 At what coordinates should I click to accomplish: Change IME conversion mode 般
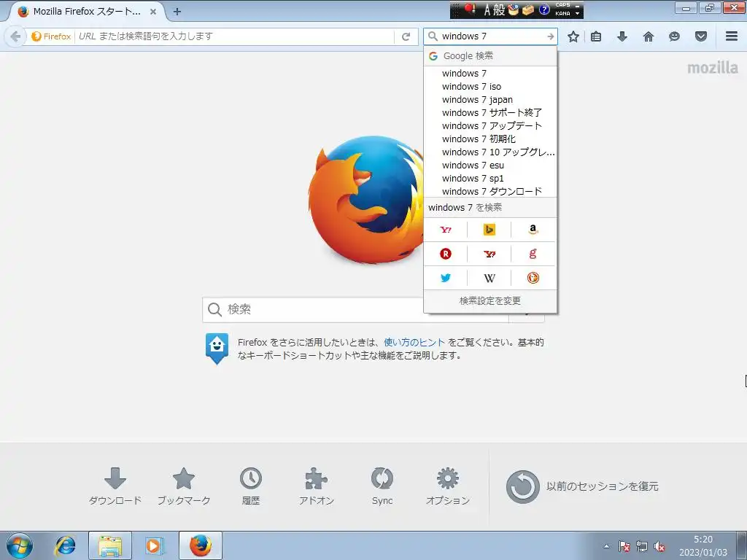pos(499,10)
